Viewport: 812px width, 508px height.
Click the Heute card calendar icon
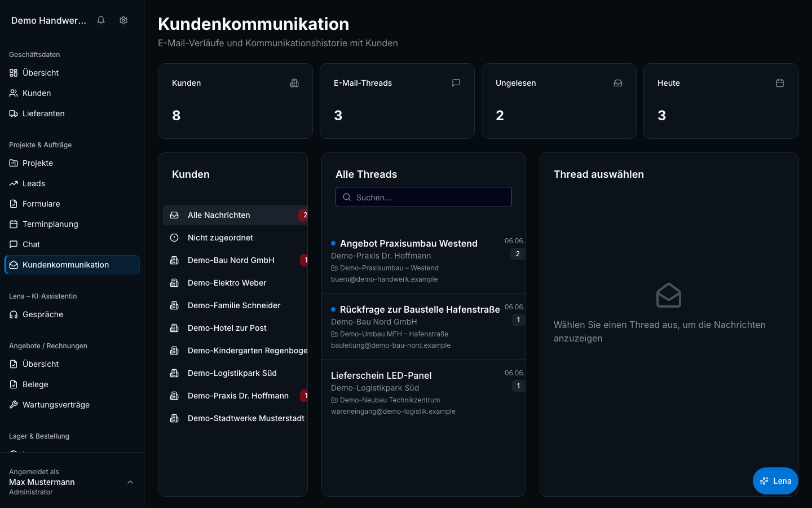pyautogui.click(x=780, y=83)
